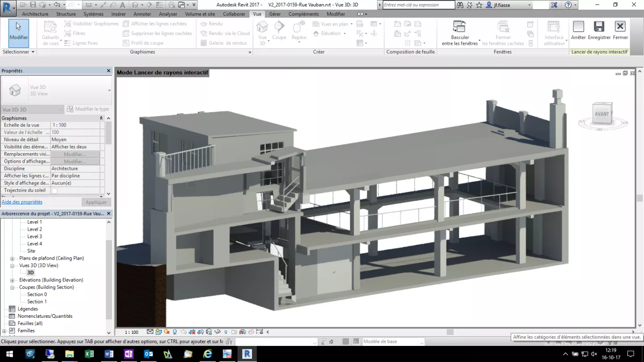Click the crop view icon in view control bar
The image size is (644, 362).
pyautogui.click(x=192, y=332)
